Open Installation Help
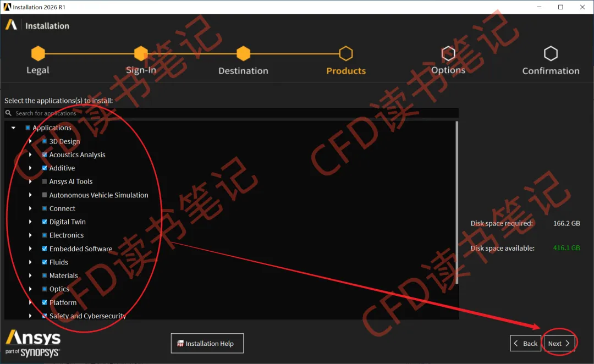The height and width of the screenshot is (364, 594). (x=207, y=344)
